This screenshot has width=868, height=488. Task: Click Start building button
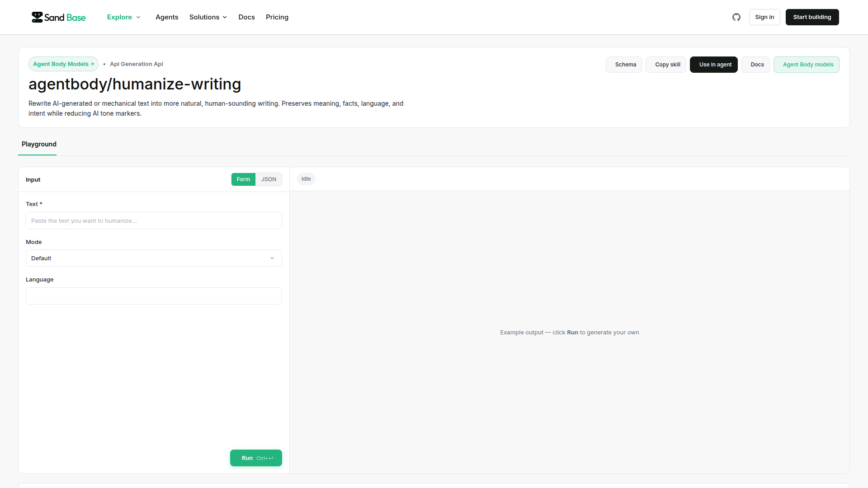[812, 17]
